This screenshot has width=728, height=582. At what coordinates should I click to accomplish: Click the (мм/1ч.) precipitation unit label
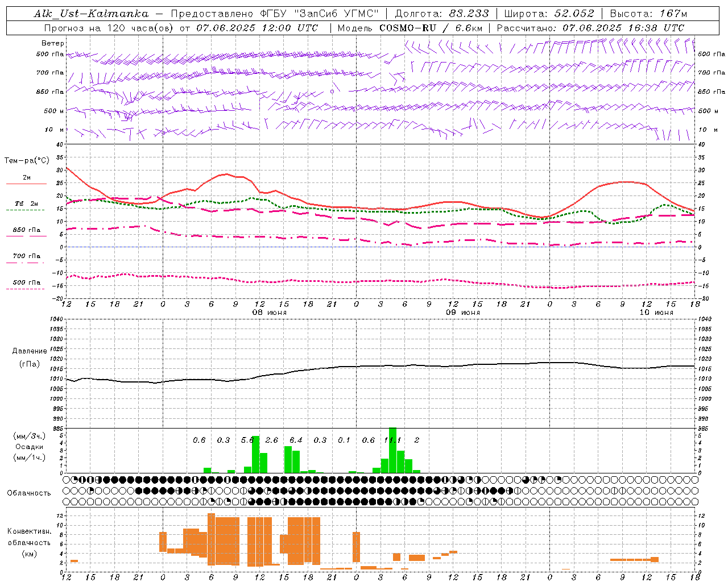29,458
